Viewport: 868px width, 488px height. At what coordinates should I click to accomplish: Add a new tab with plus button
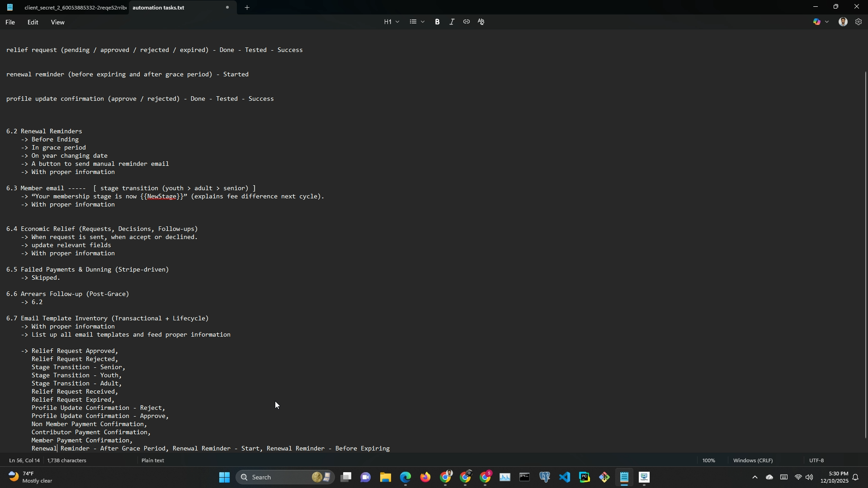point(247,8)
